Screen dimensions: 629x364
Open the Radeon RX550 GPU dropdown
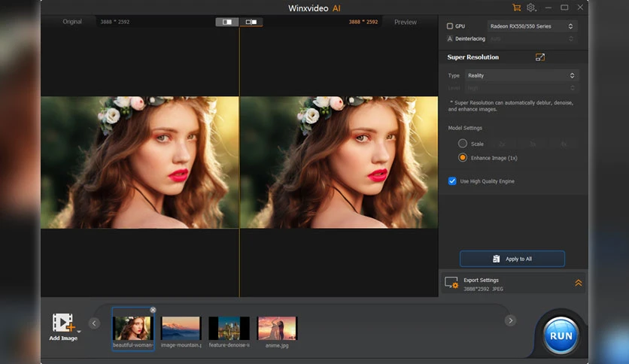[x=532, y=26]
